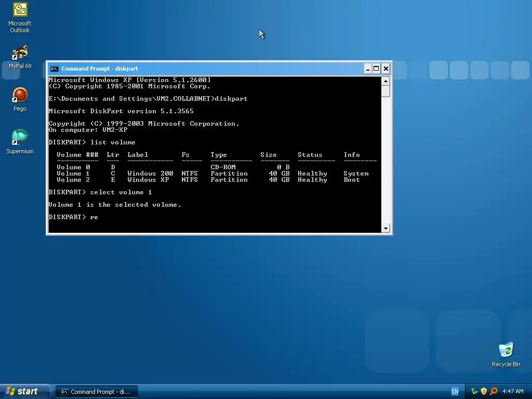
Task: Click the scrollbar up arrow
Action: click(x=385, y=81)
